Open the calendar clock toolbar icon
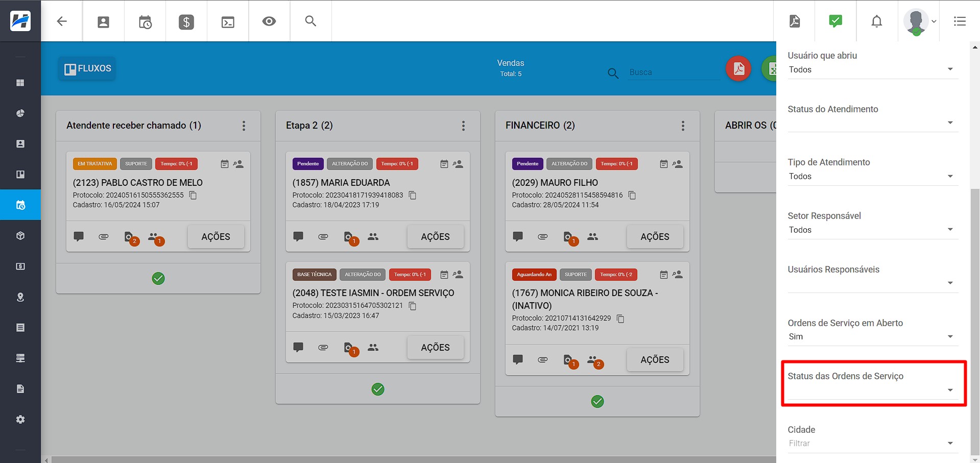Viewport: 980px width, 463px height. 145,21
